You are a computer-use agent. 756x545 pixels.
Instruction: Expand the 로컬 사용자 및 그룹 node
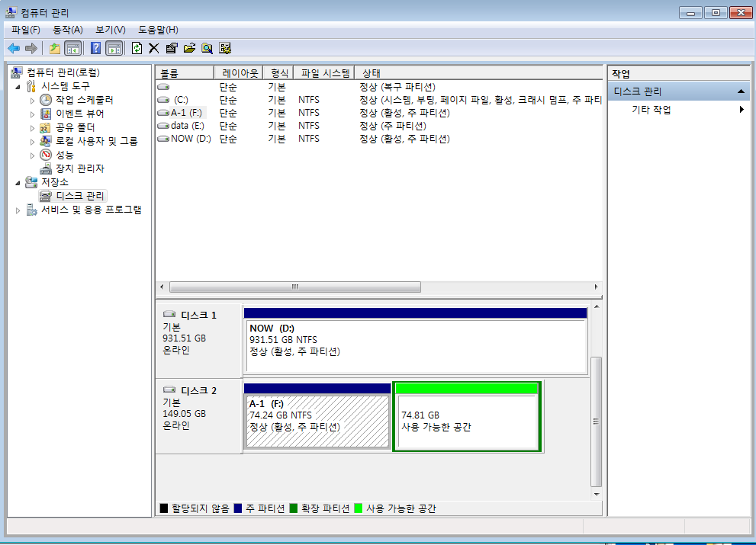pyautogui.click(x=32, y=142)
